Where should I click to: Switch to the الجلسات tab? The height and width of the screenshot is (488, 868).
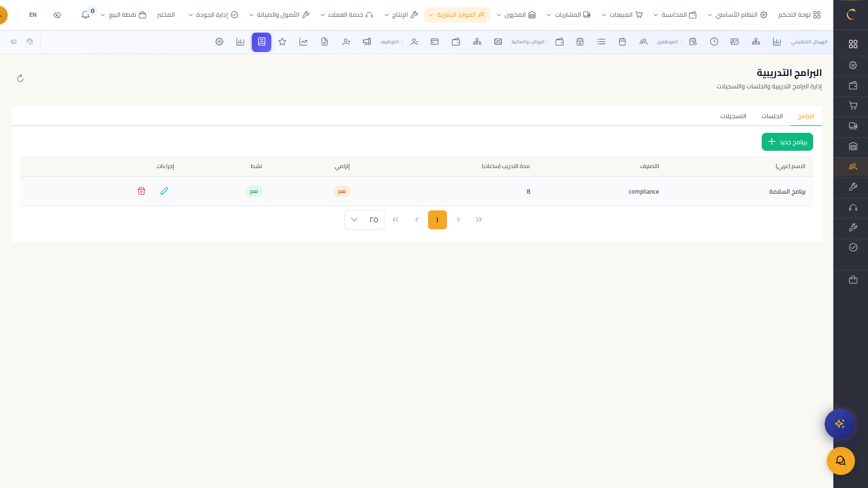click(771, 116)
